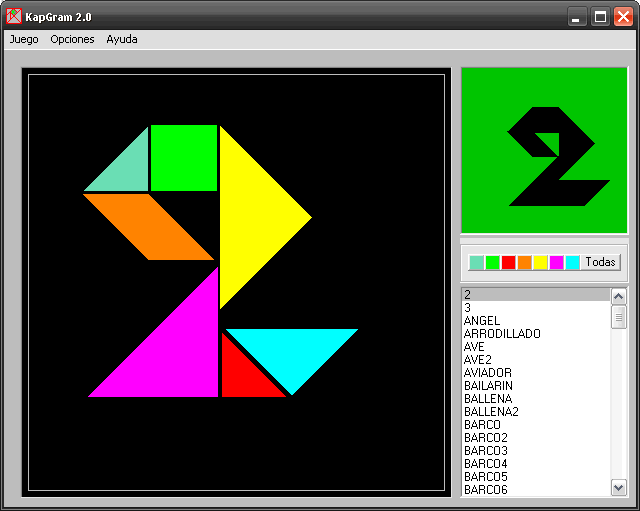Close the KapGram window
This screenshot has height=511, width=640.
(x=623, y=17)
